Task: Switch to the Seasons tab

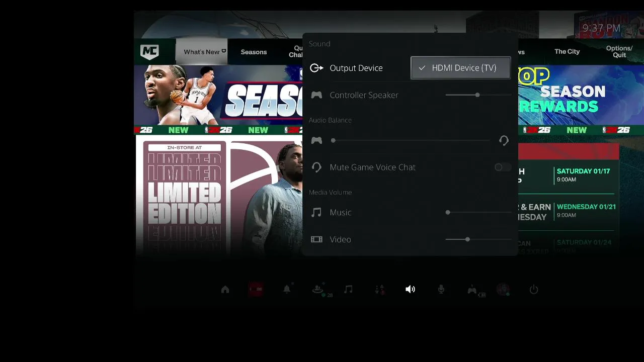Action: pyautogui.click(x=254, y=52)
